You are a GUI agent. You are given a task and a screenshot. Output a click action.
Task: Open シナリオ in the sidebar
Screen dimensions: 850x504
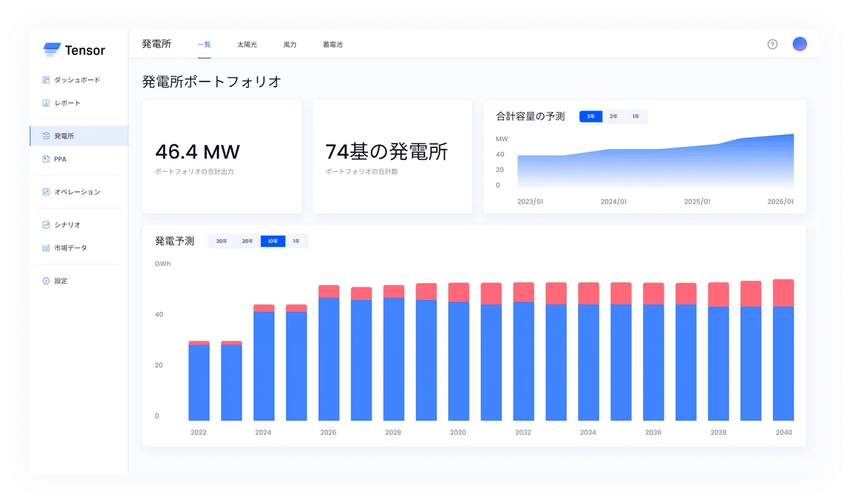67,224
